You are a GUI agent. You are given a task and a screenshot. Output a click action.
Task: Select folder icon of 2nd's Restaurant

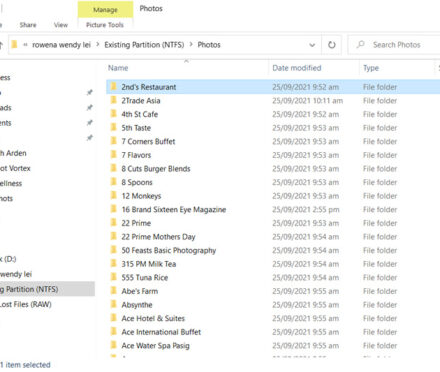(114, 87)
